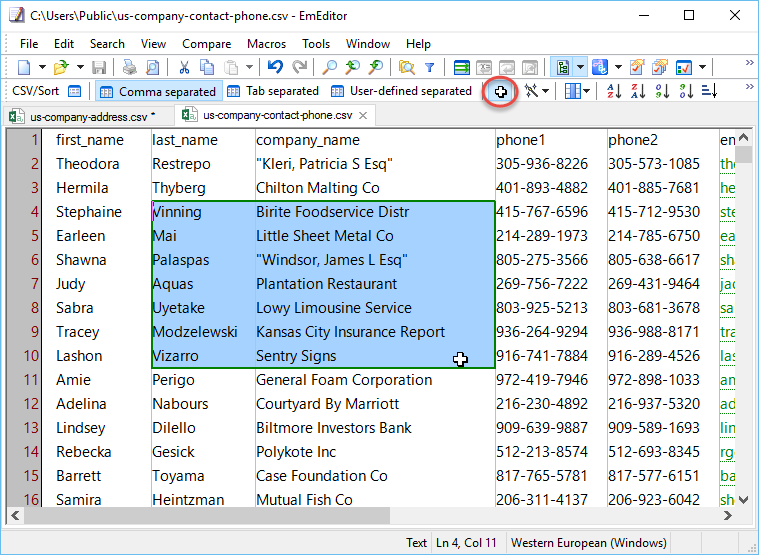Click the horizontal scrollbar thumb
The image size is (759, 555).
tap(206, 516)
